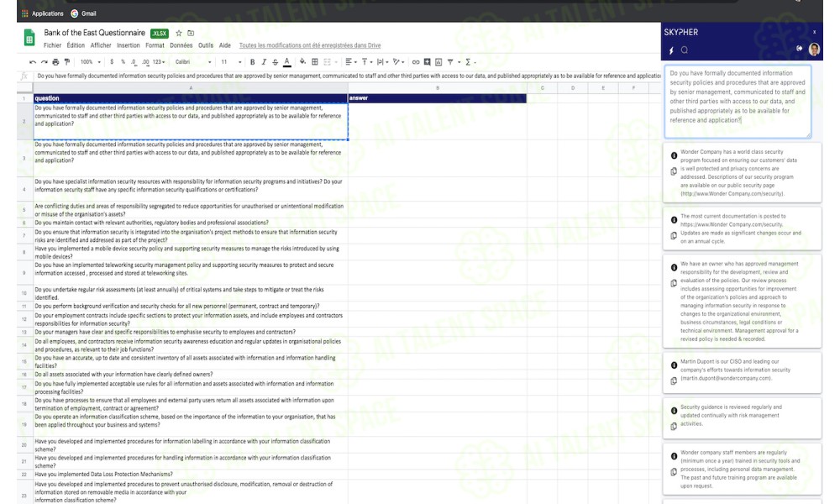Viewport: 840px width, 504px height.
Task: Copy the 'world class security program' answer
Action: (x=674, y=172)
